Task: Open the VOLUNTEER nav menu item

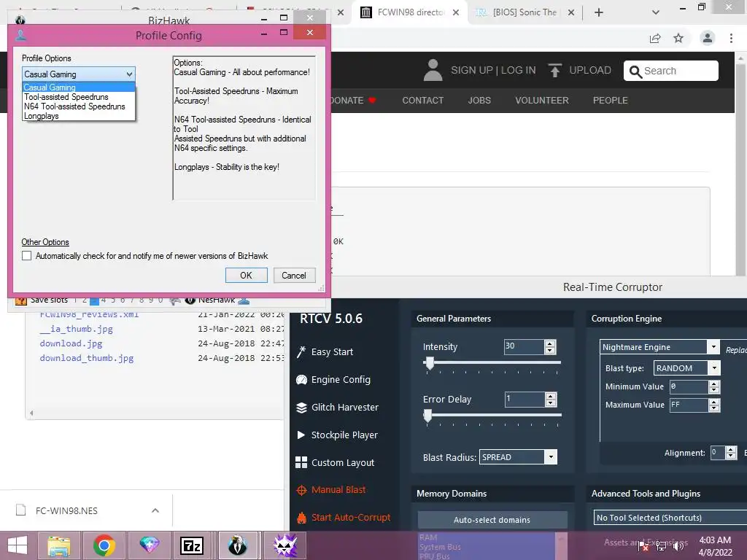Action: tap(542, 101)
